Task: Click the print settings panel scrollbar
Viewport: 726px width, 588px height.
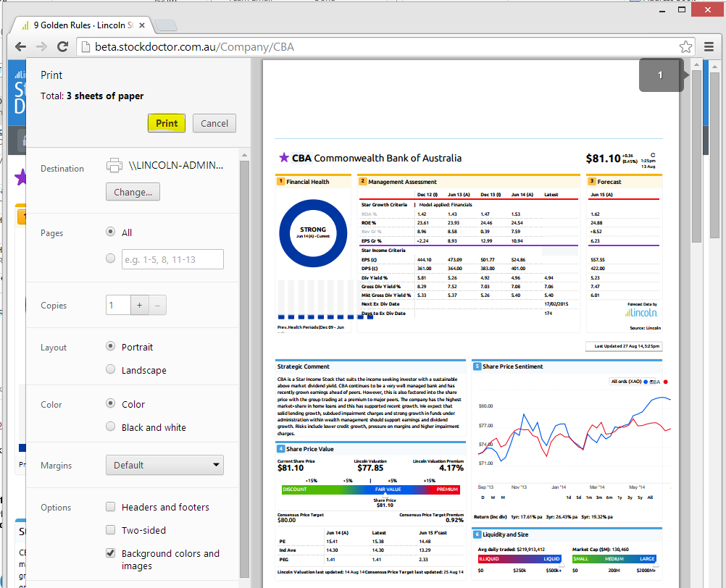Action: pyautogui.click(x=244, y=369)
